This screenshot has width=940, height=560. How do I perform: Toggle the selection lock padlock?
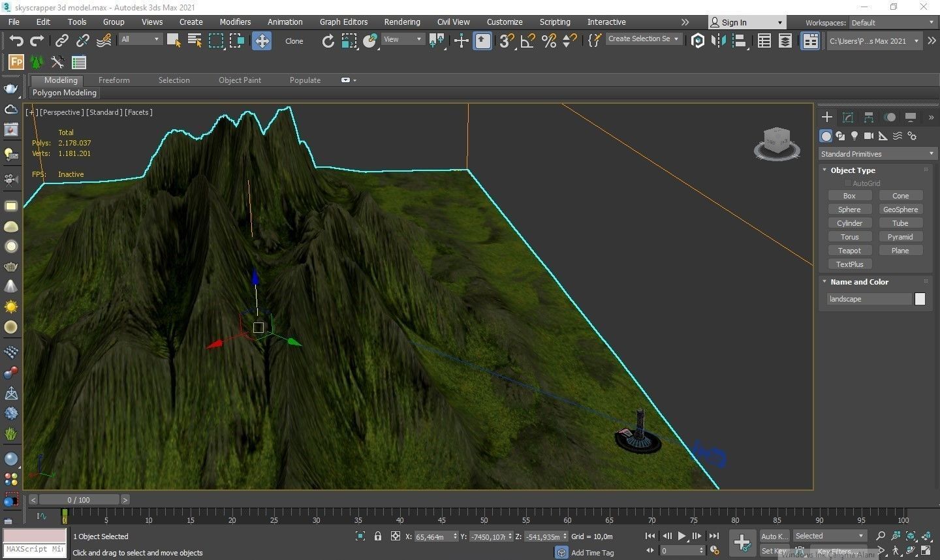[378, 537]
